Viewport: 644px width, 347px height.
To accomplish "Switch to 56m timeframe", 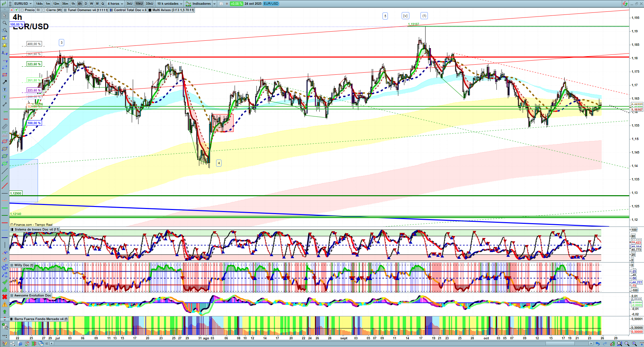I will click(65, 4).
